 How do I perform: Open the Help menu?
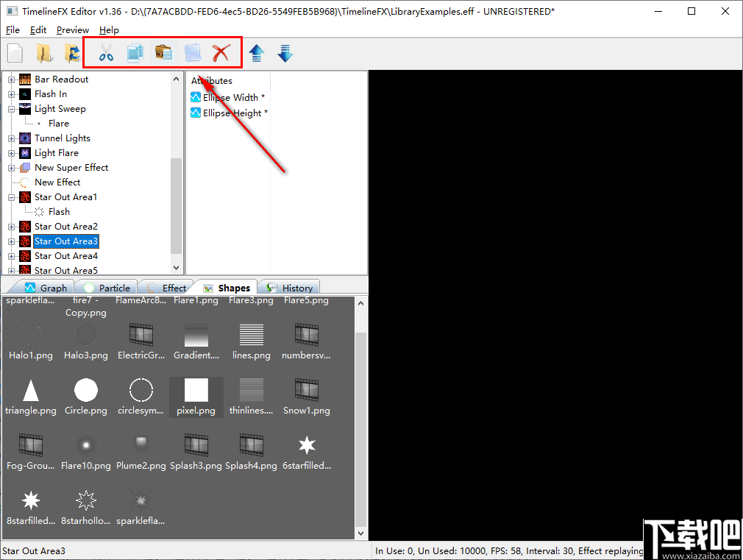pyautogui.click(x=109, y=30)
